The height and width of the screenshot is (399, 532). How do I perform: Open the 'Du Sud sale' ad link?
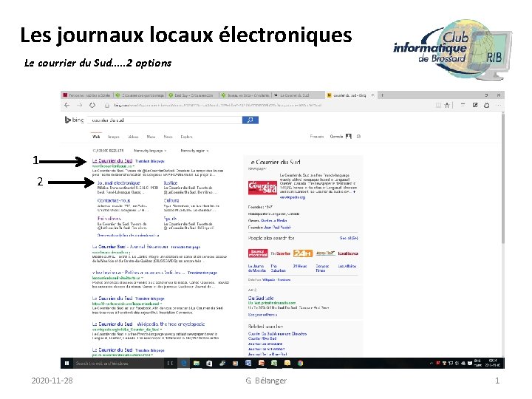pyautogui.click(x=261, y=298)
